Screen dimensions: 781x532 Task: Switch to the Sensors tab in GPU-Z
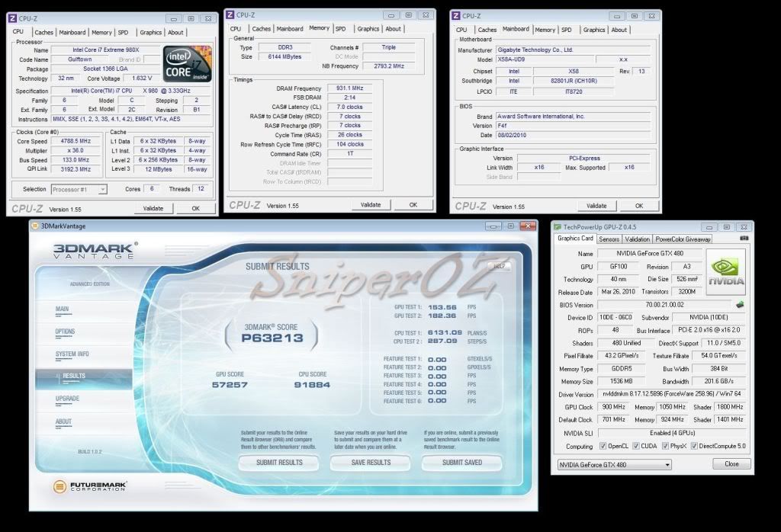[x=609, y=239]
